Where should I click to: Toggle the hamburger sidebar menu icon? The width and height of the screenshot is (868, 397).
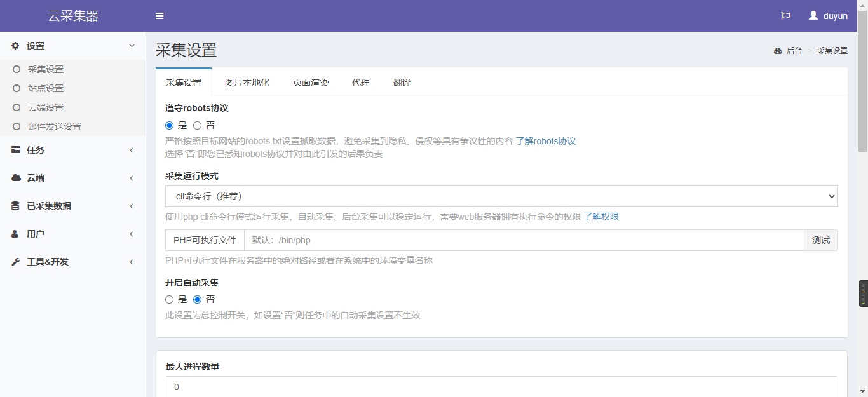[x=159, y=16]
